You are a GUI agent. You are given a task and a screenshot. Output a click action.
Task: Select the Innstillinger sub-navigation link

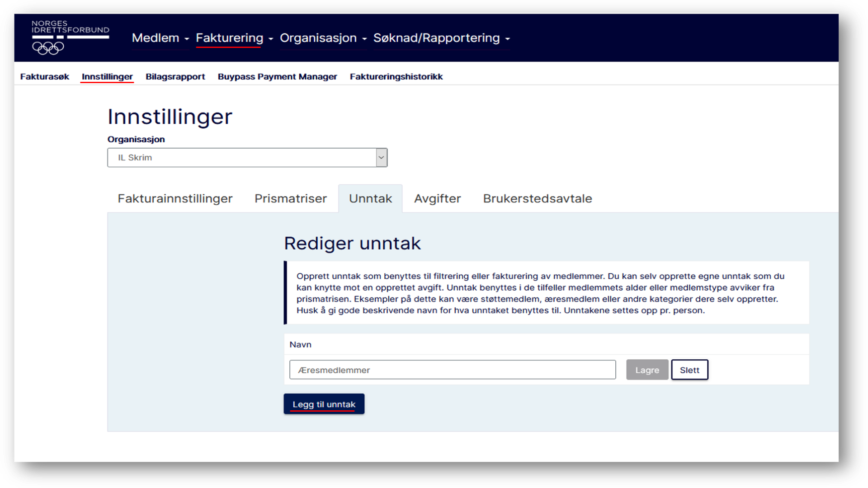(x=107, y=77)
